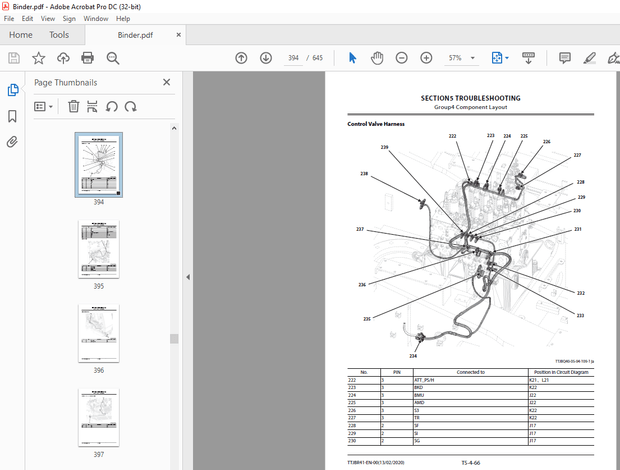
Task: Go to next page arrow
Action: click(x=266, y=58)
